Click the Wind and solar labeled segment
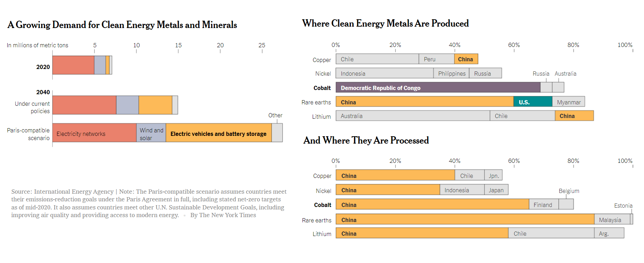The image size is (644, 263). 151,133
